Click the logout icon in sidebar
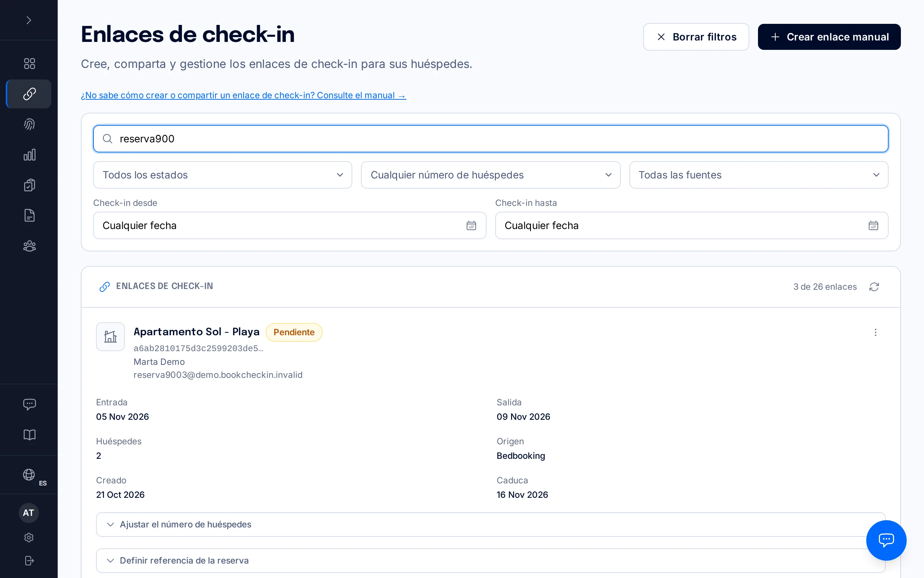924x578 pixels. (29, 560)
